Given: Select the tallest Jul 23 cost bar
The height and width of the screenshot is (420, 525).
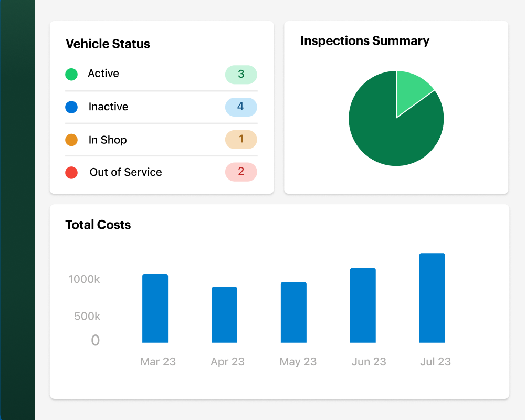Looking at the screenshot, I should pos(432,298).
